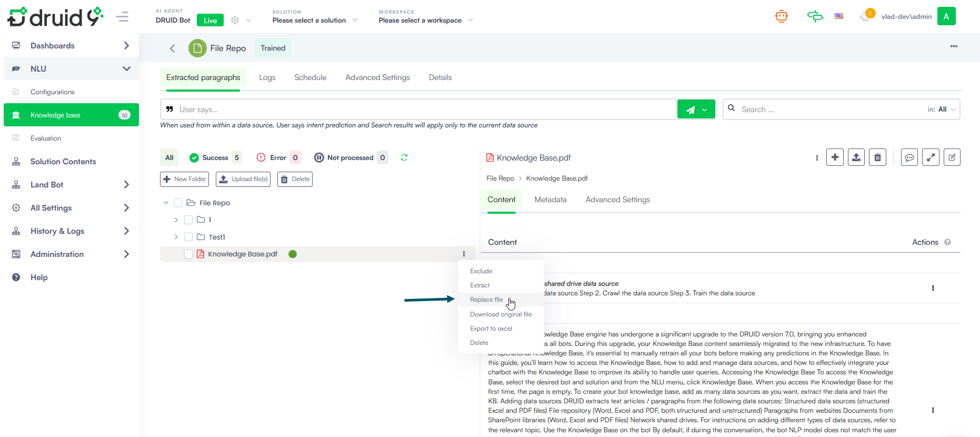Click the expand fullscreen arrows icon
The height and width of the screenshot is (437, 980).
click(931, 157)
